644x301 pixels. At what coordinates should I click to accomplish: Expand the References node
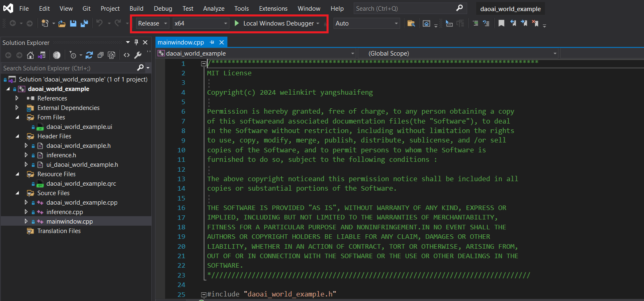pos(17,98)
